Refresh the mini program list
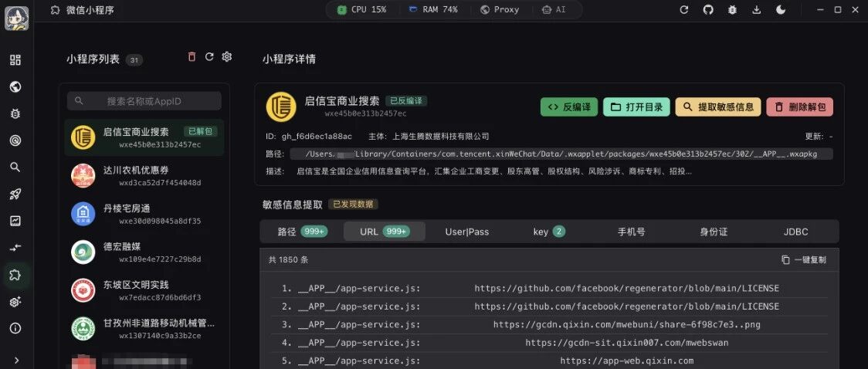Viewport: 868px width, 369px height. click(209, 56)
